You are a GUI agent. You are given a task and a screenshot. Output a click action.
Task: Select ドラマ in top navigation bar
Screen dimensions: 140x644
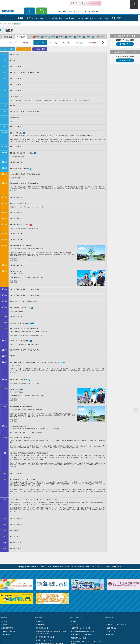coord(48,18)
